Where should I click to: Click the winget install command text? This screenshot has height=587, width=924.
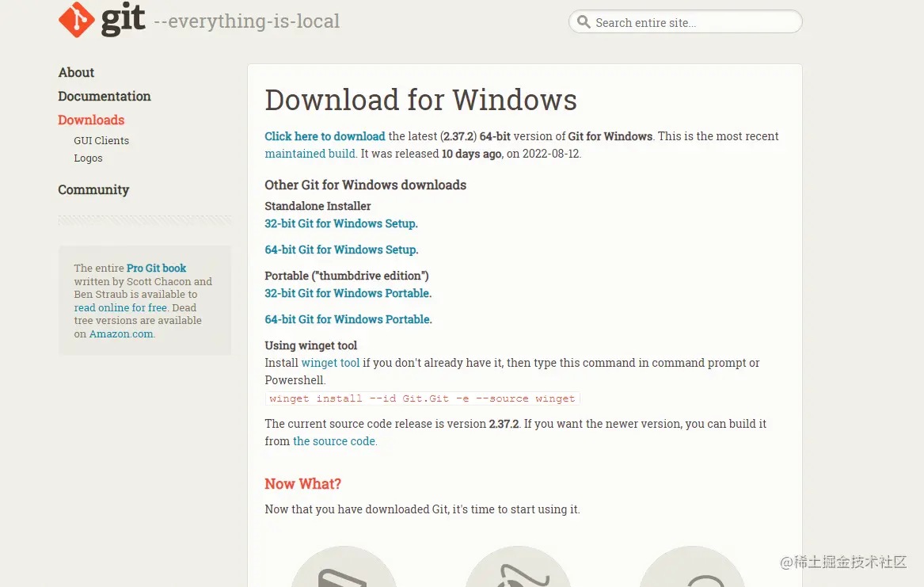coord(422,398)
